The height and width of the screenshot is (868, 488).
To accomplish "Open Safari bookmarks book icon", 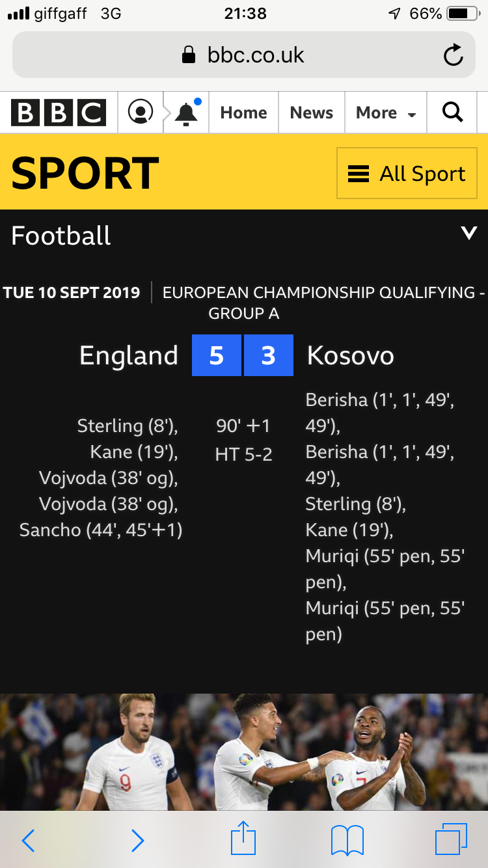I will [347, 839].
